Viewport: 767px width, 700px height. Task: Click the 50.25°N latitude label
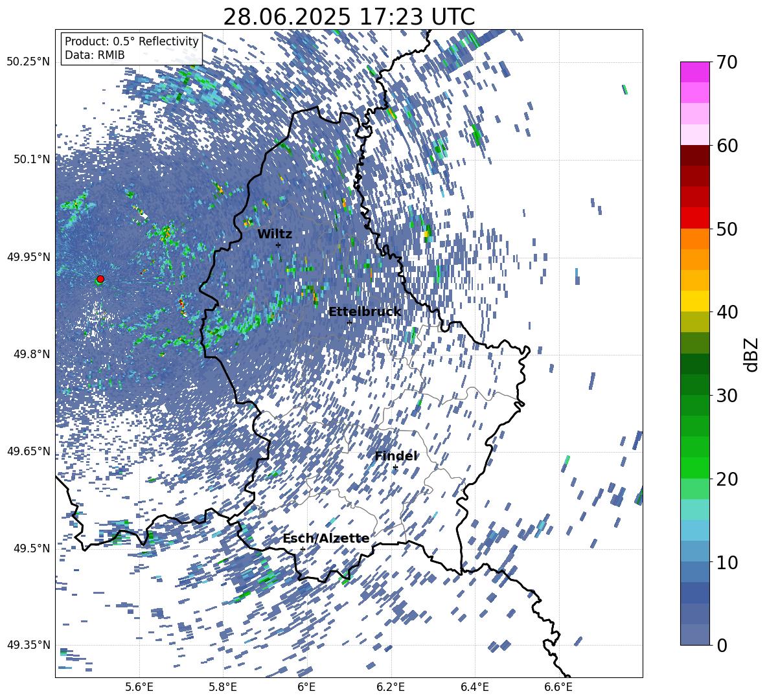[x=28, y=62]
